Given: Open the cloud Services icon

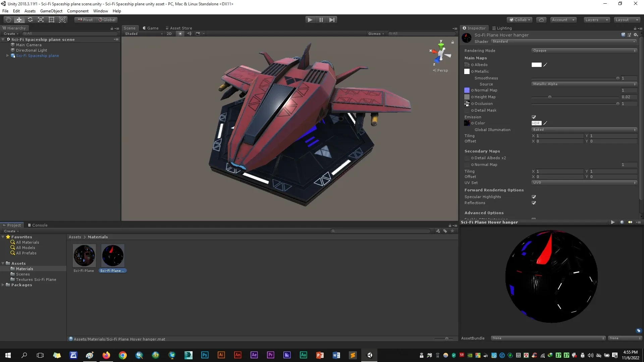Looking at the screenshot, I should tap(541, 20).
